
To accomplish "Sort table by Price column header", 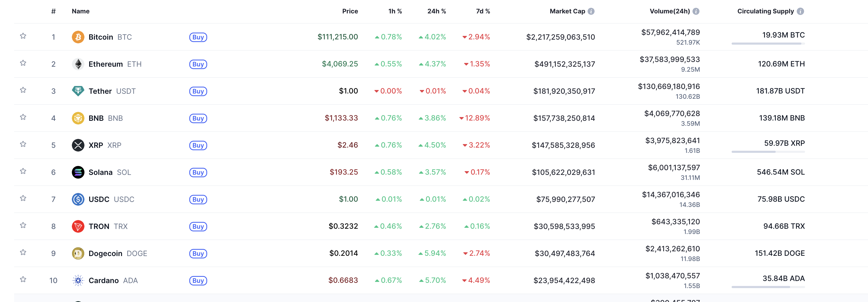I will tap(350, 11).
